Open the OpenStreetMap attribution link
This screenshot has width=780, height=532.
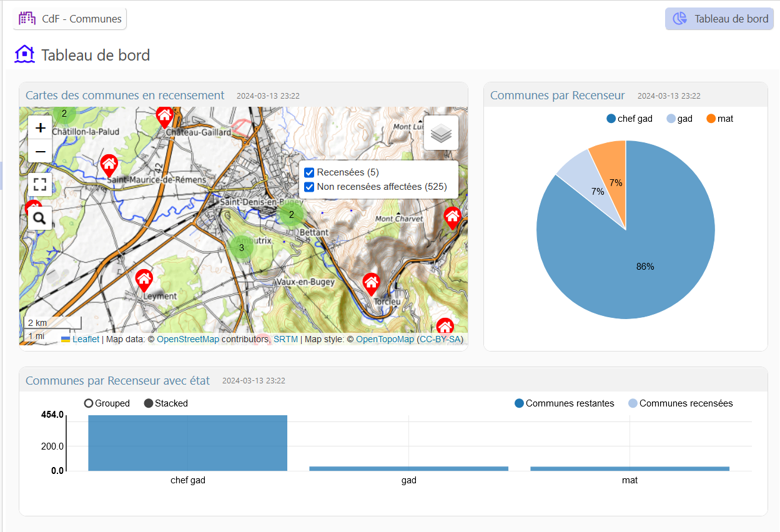point(187,339)
